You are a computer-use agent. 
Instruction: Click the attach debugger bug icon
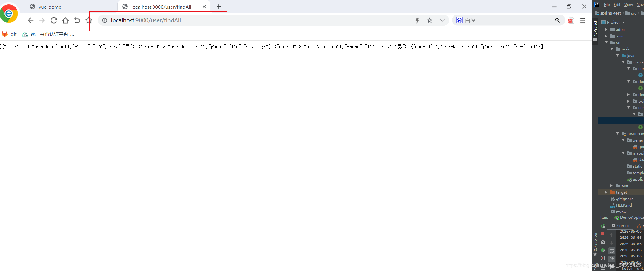tap(603, 250)
